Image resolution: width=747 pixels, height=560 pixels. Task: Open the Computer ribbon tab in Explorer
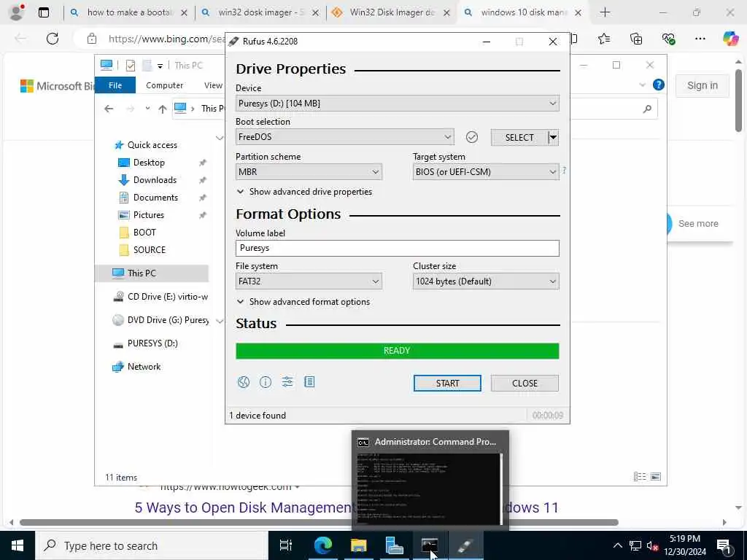pos(164,85)
